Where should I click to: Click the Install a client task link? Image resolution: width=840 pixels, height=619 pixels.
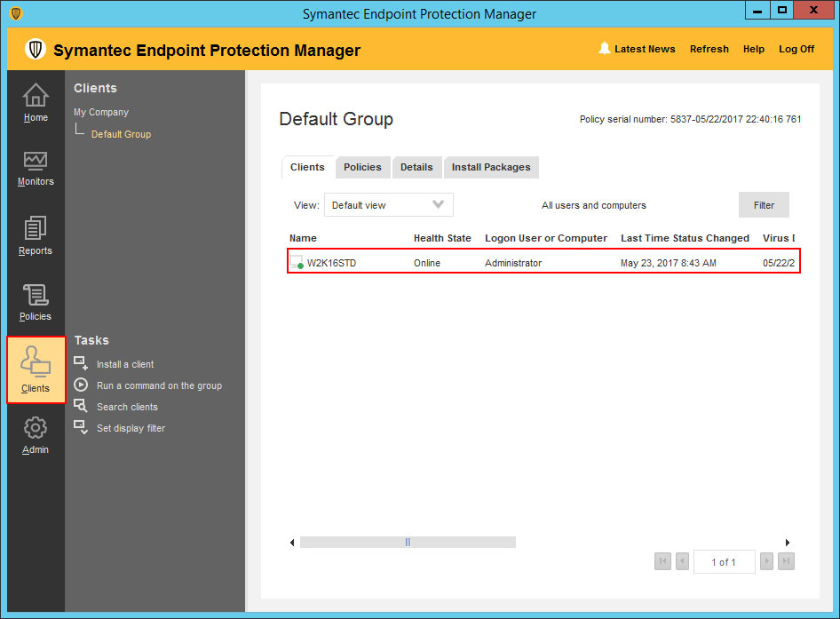coord(125,364)
